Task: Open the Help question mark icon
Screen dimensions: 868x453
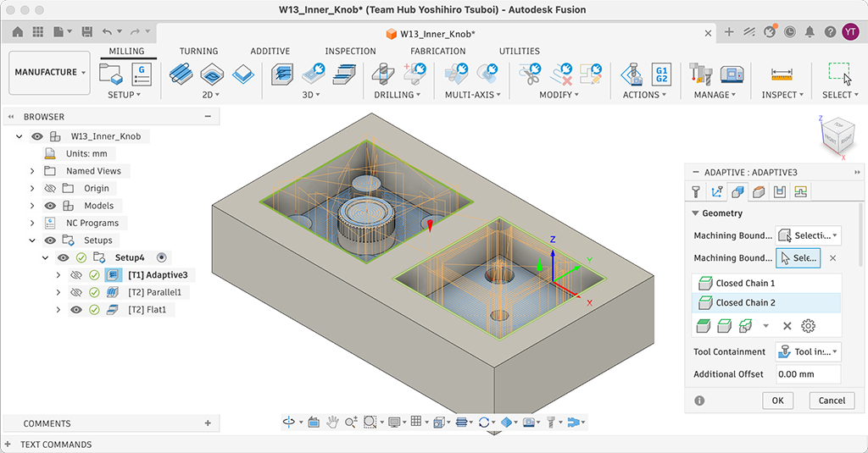Action: pyautogui.click(x=830, y=32)
